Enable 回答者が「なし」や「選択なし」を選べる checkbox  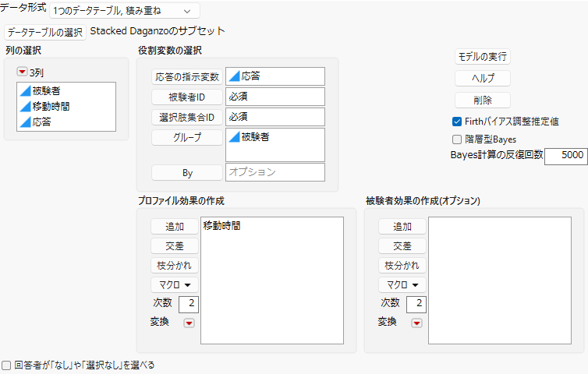[6, 365]
